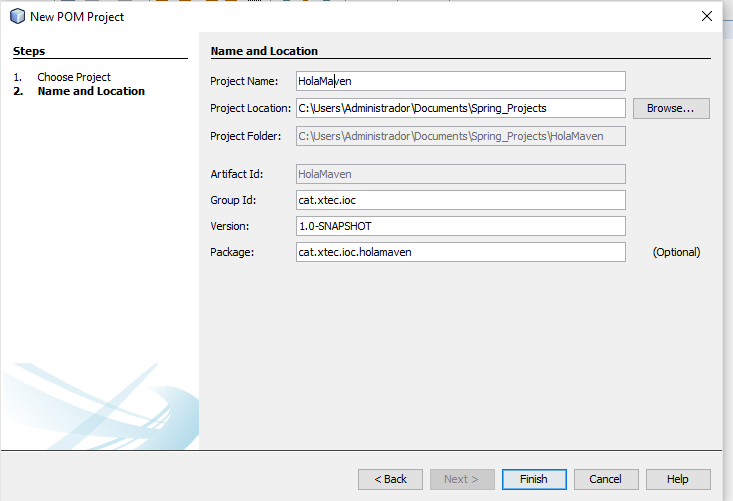Click the Artifact Id: label
Image resolution: width=733 pixels, height=501 pixels.
pyautogui.click(x=237, y=174)
